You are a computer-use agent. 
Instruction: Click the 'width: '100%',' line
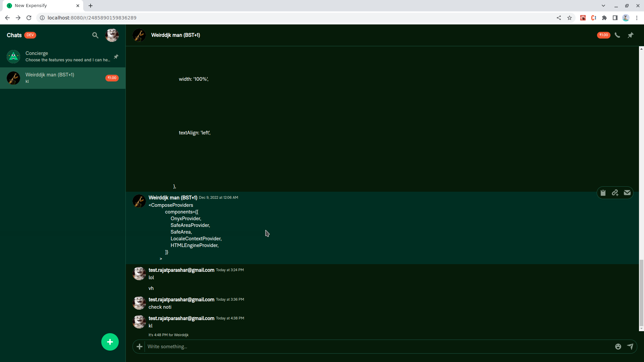(194, 79)
